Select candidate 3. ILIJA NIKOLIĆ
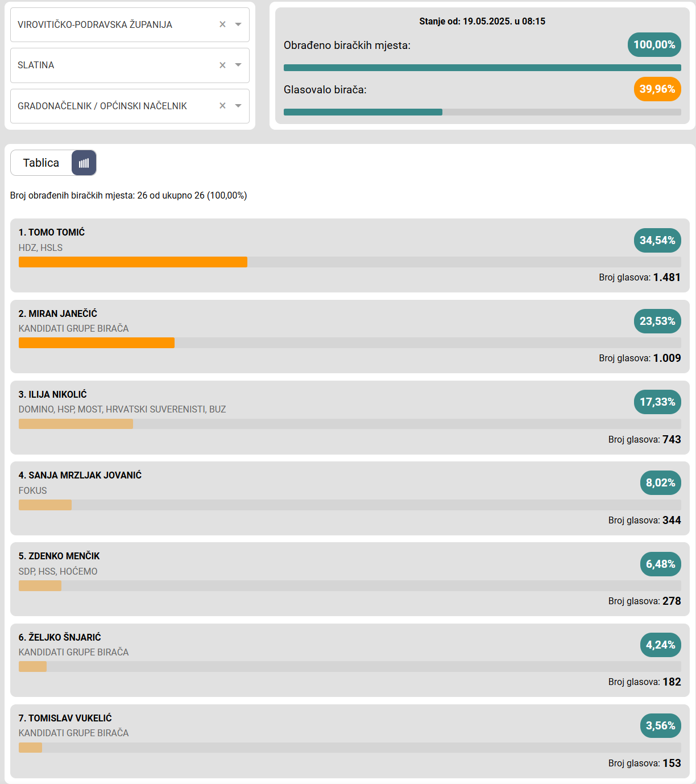 tap(53, 394)
